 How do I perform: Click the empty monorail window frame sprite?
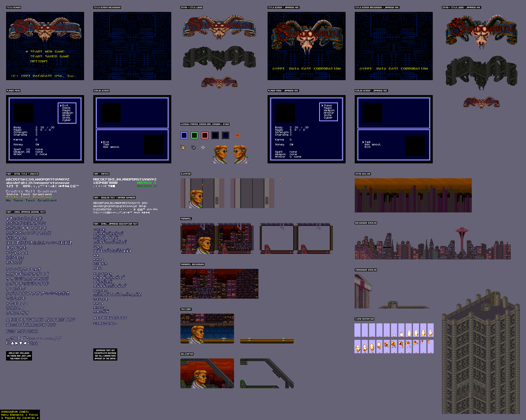point(296,239)
